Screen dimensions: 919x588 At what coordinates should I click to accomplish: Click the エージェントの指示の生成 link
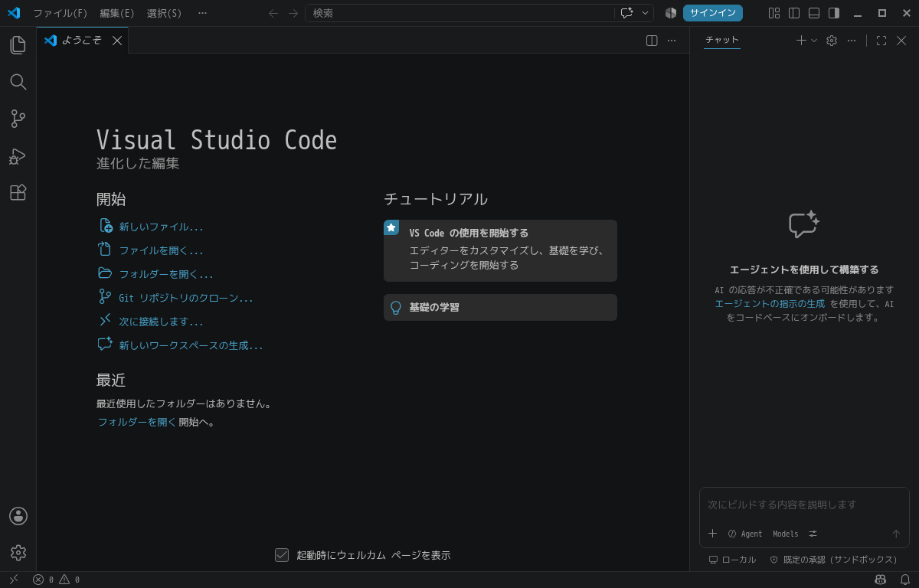coord(770,304)
